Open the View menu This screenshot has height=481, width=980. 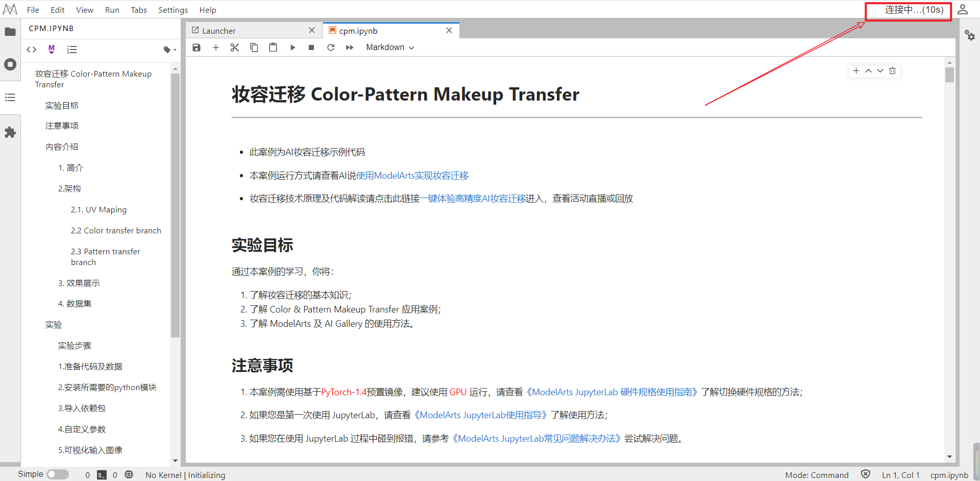pyautogui.click(x=85, y=10)
